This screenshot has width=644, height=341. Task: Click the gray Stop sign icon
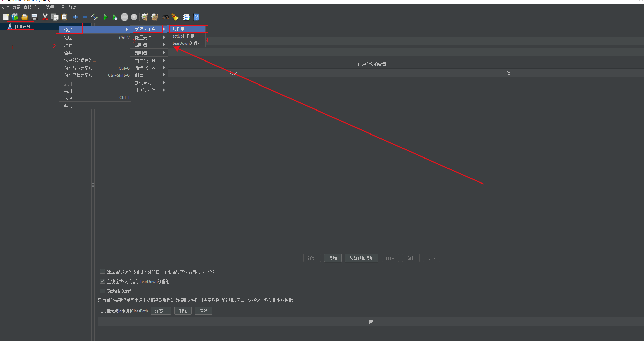coord(124,17)
